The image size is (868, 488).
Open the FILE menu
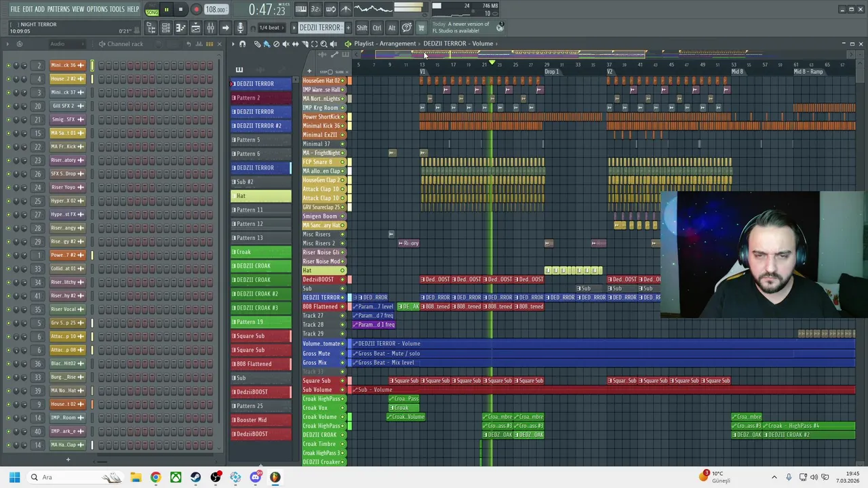click(x=15, y=9)
